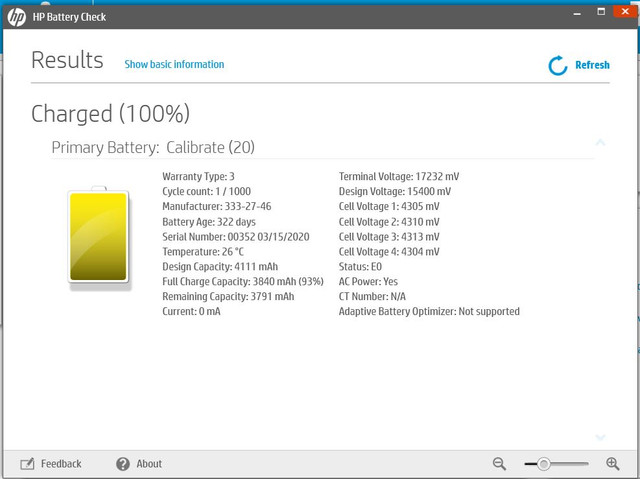Maximize the HP Battery Check window
The image size is (640, 479).
coord(601,11)
